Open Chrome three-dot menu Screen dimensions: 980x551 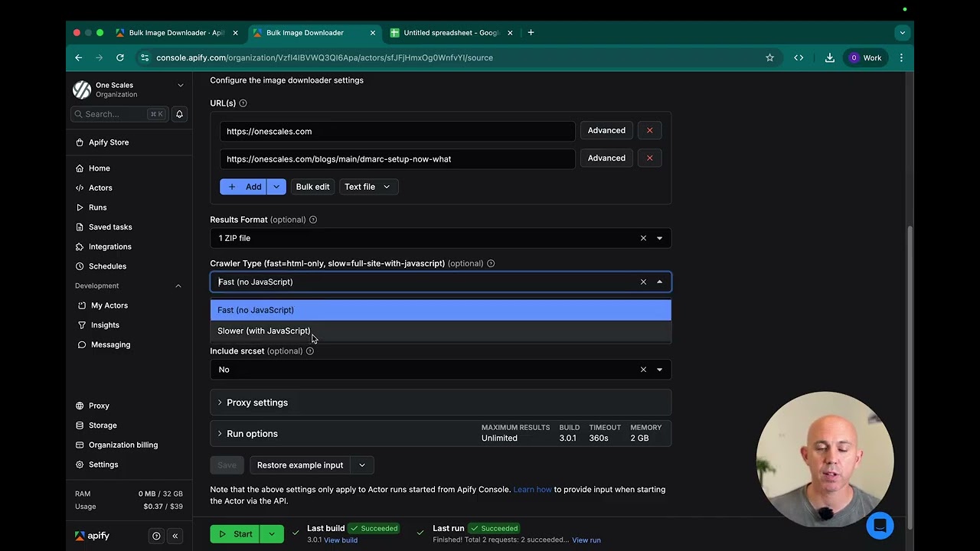click(x=901, y=57)
